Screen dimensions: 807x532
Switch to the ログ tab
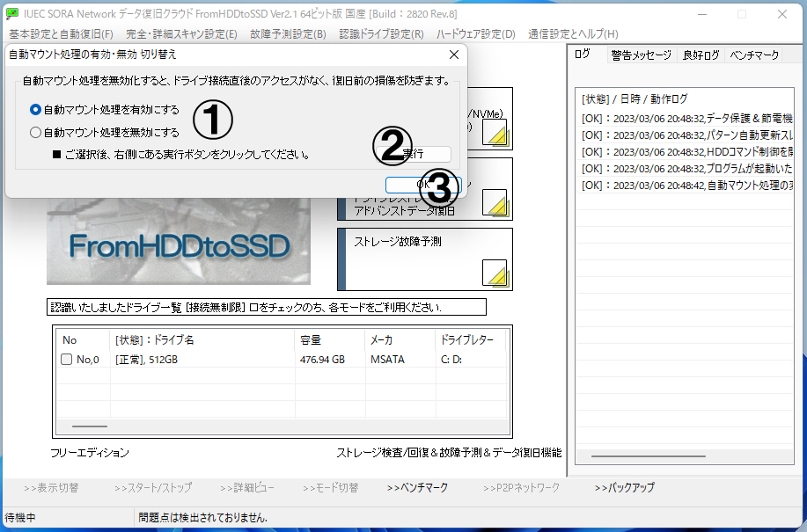tap(583, 54)
